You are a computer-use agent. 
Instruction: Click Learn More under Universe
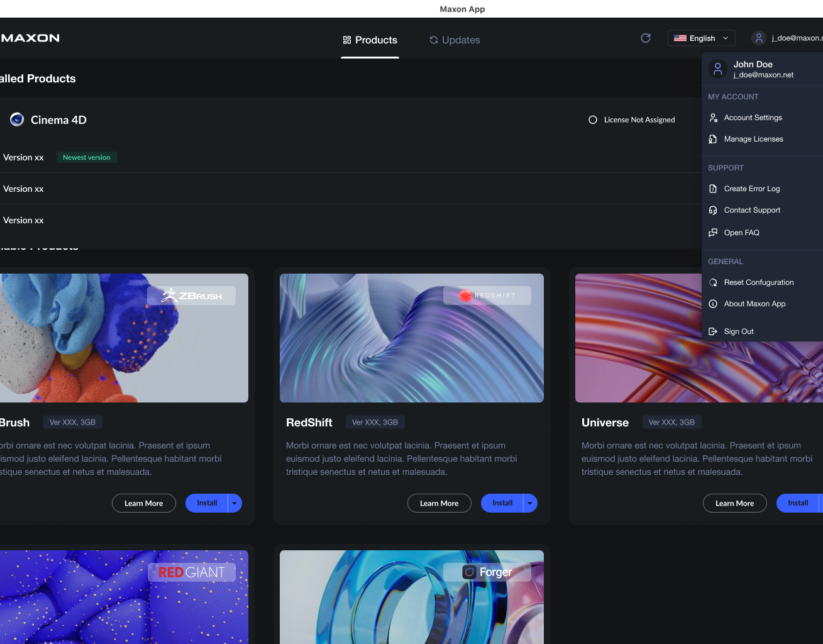click(735, 503)
